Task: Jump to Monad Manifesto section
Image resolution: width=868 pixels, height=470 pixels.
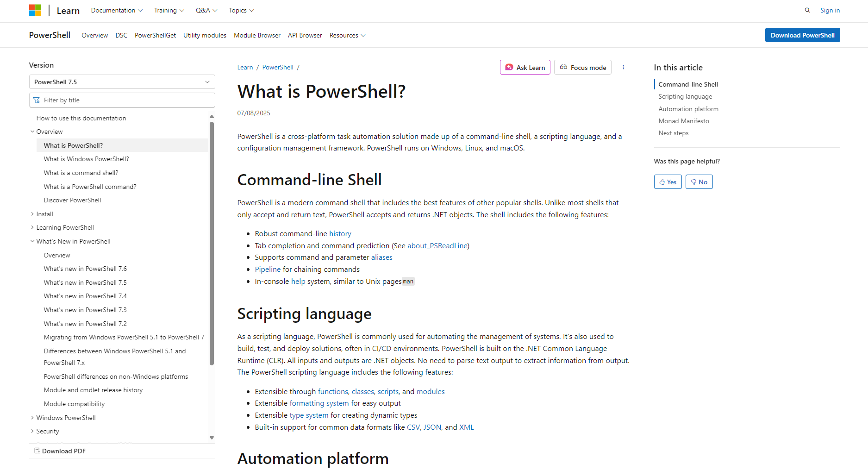Action: pyautogui.click(x=684, y=121)
